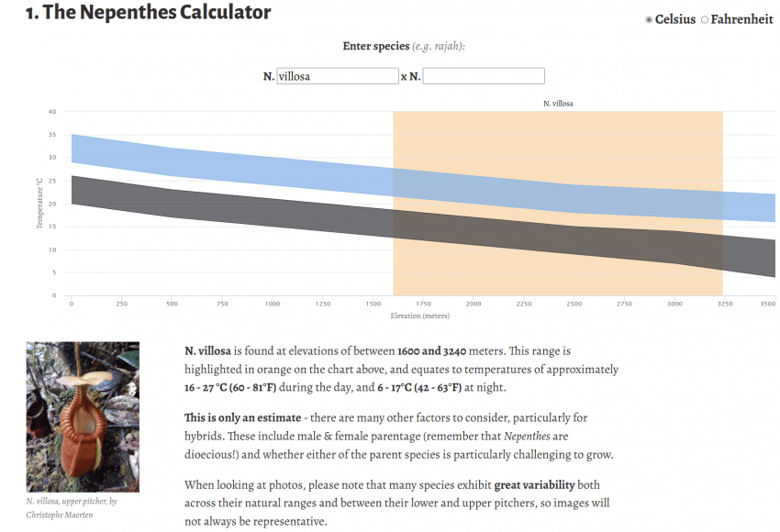Click the 1500 mark on elevation axis
This screenshot has height=532, width=780.
tap(373, 304)
